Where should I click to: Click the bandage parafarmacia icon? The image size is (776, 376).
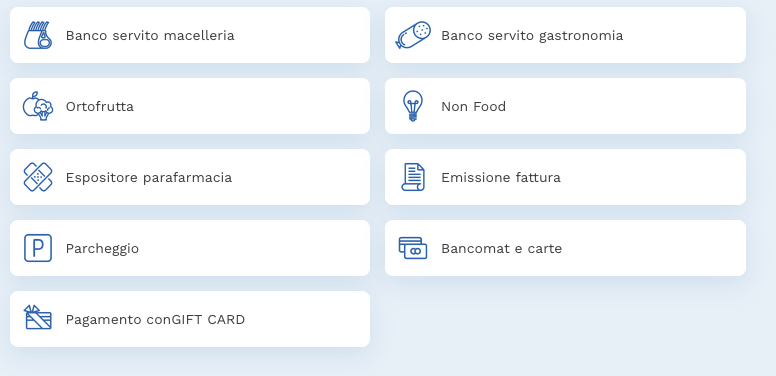coord(38,177)
